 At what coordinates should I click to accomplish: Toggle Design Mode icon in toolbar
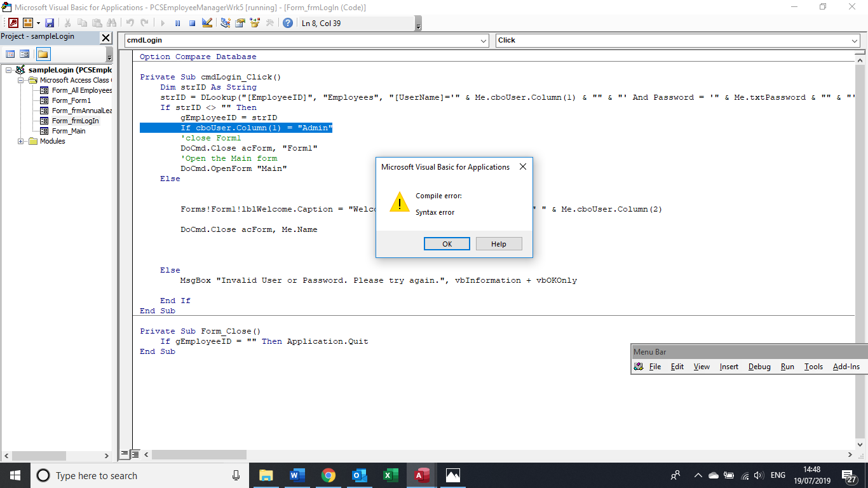pos(207,23)
